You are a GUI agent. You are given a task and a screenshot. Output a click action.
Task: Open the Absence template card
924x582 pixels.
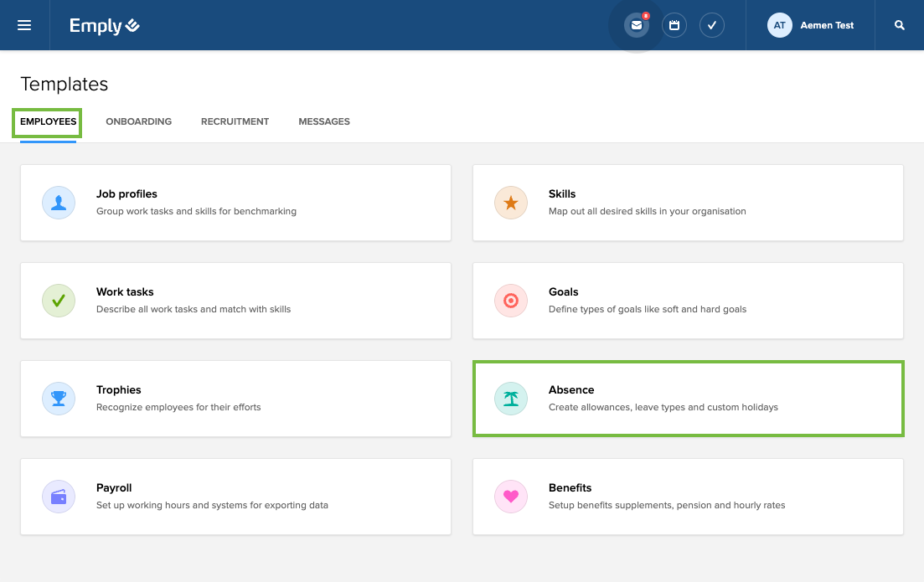point(688,399)
